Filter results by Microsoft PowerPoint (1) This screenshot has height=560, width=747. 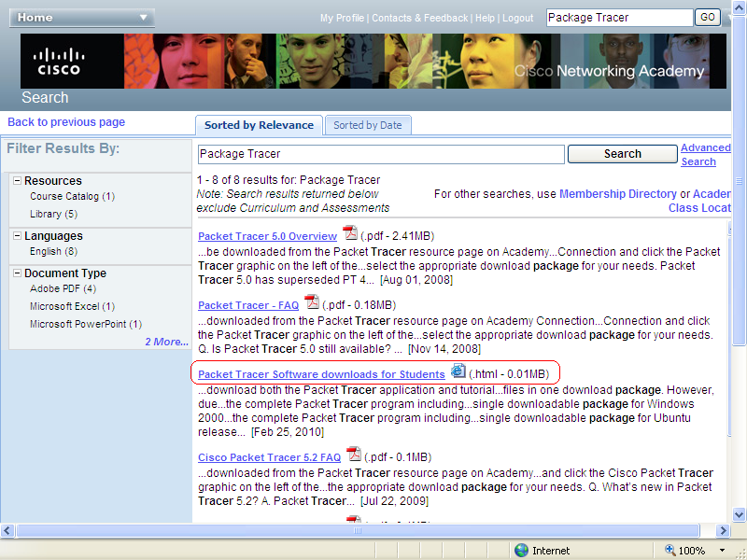click(x=86, y=324)
